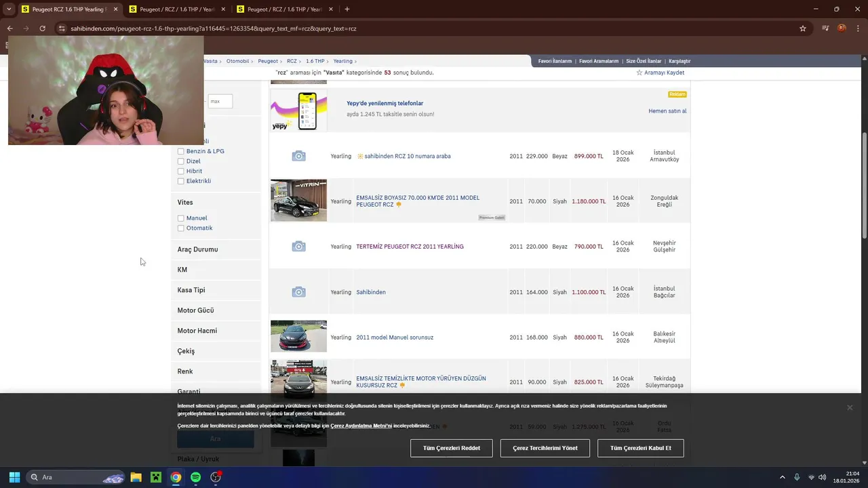Open the Chrome profile avatar
Image resolution: width=868 pixels, height=488 pixels.
point(842,28)
